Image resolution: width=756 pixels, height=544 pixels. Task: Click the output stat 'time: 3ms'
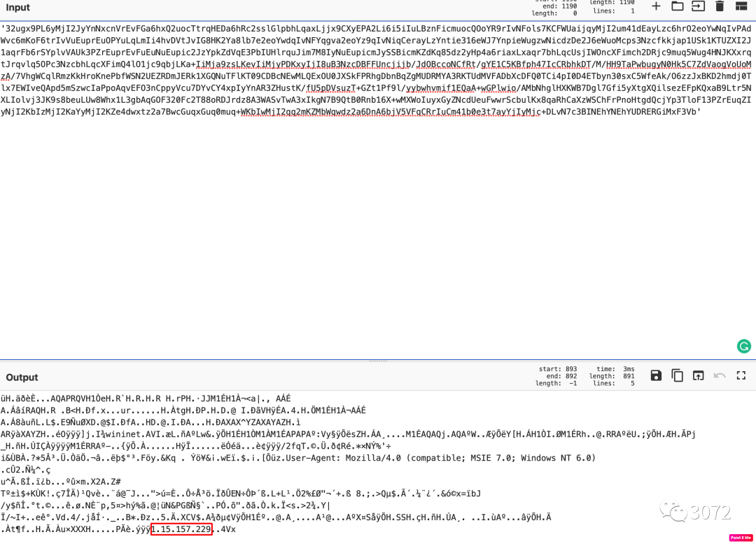tap(615, 369)
